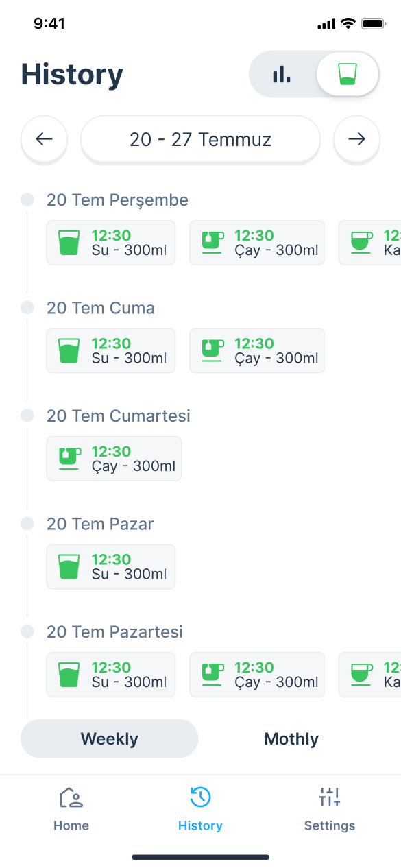Viewport: 401px width, 868px height.
Task: Select the Mothly view option
Action: tap(291, 738)
